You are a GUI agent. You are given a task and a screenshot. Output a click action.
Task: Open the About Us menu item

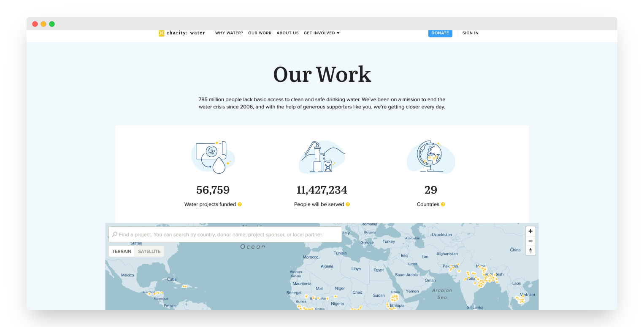tap(288, 33)
